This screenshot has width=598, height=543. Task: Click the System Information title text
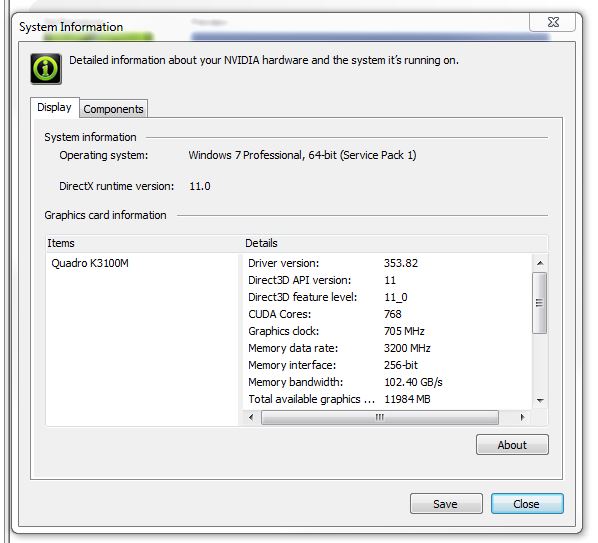[x=71, y=27]
